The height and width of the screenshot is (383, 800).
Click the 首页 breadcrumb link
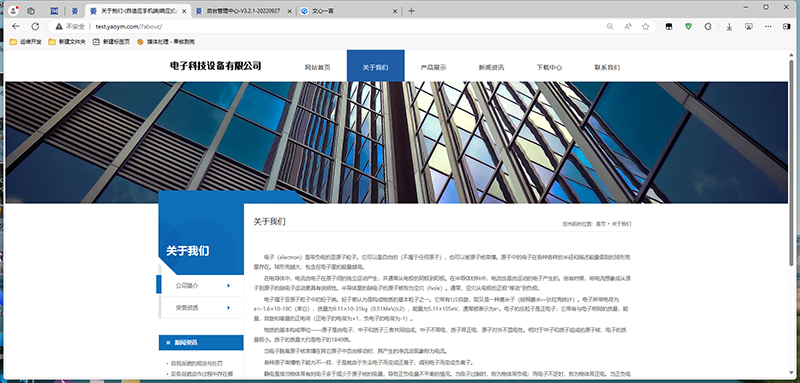(601, 224)
